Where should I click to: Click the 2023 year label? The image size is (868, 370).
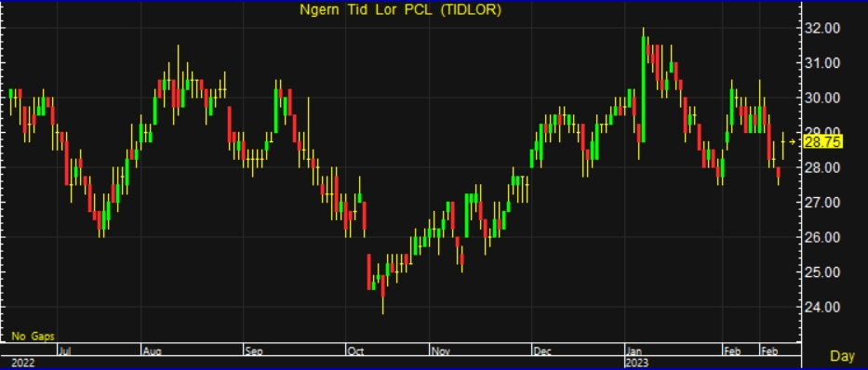point(636,363)
